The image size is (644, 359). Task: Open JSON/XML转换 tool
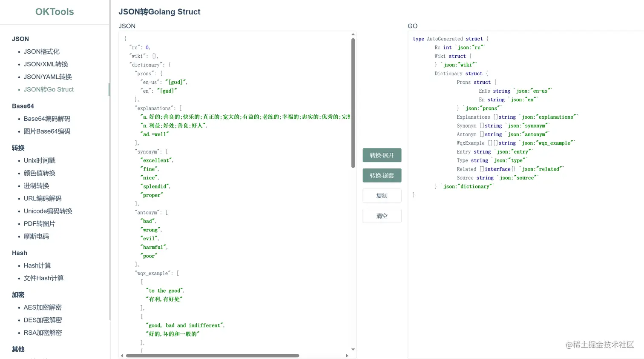point(46,64)
